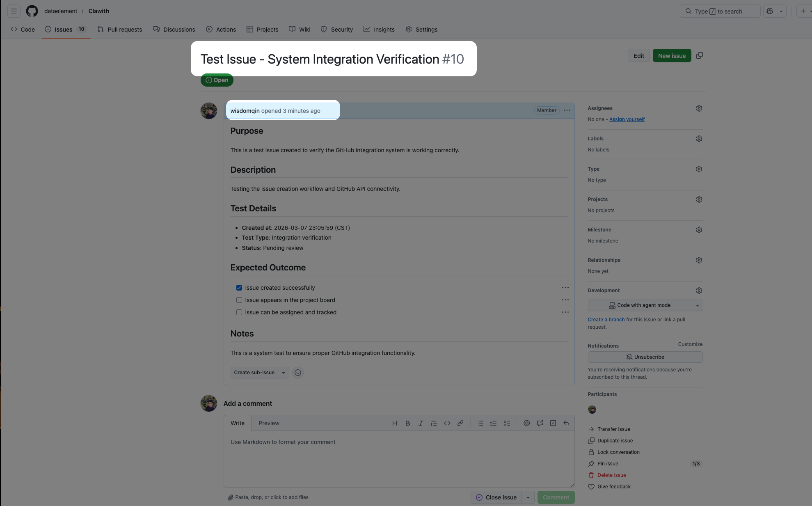This screenshot has width=812, height=506.
Task: Open the Close issue options dropdown
Action: (x=528, y=497)
